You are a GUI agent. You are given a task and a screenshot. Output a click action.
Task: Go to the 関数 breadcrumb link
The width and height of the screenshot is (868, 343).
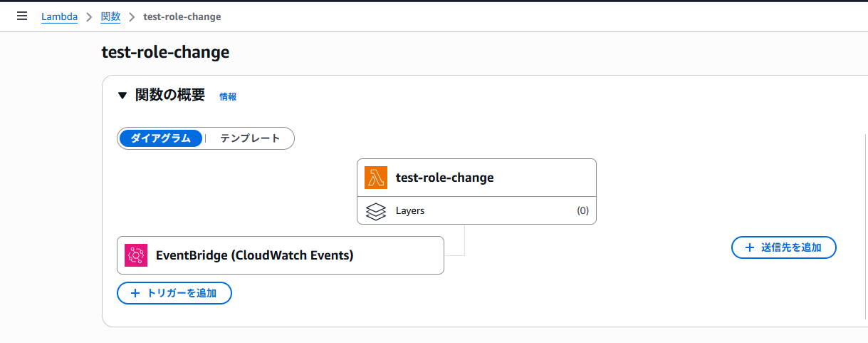(110, 16)
